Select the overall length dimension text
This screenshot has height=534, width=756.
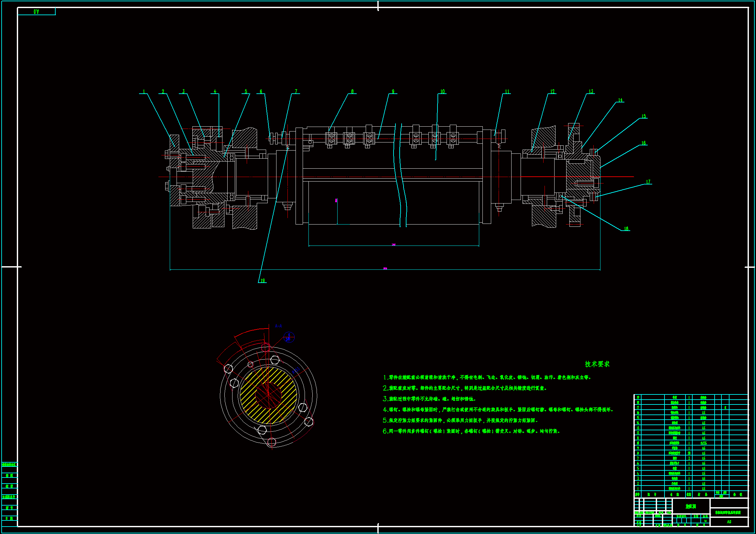coord(385,268)
